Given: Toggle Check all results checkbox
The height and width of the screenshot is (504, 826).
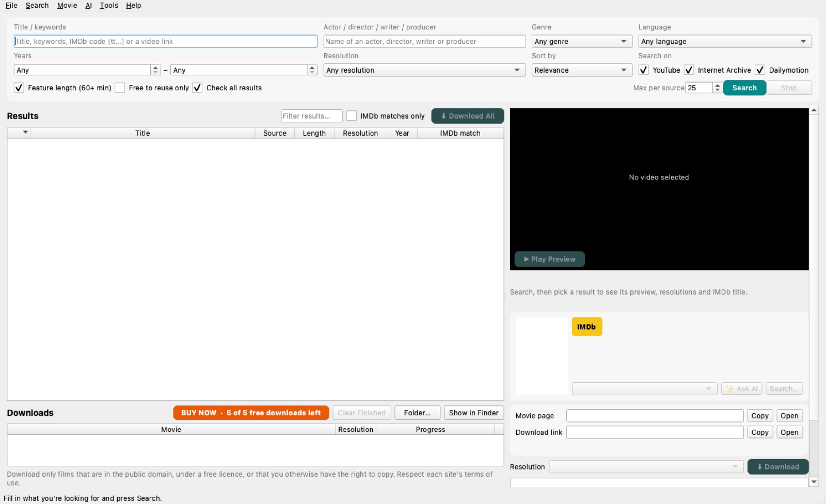Looking at the screenshot, I should tap(197, 88).
